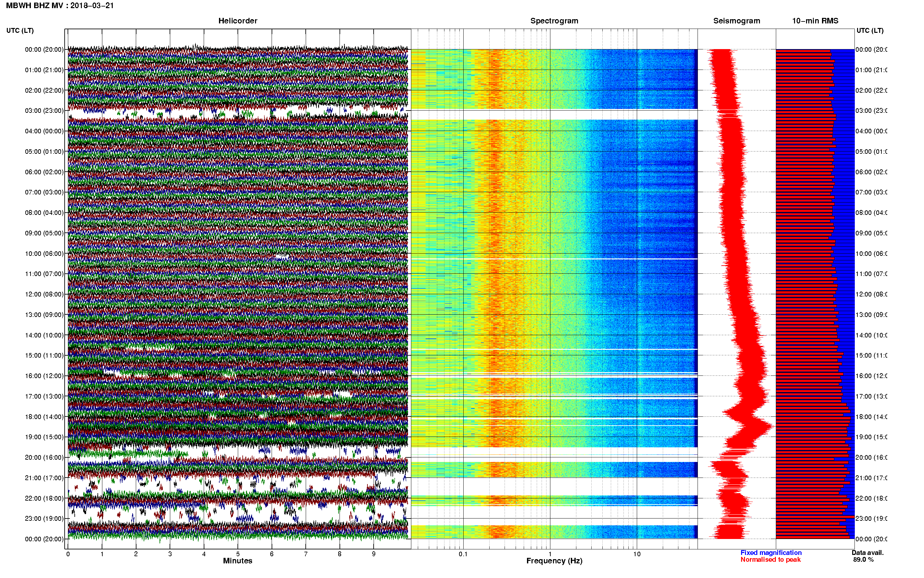Click the '06:00 (02:00)' left time label

tap(44, 172)
